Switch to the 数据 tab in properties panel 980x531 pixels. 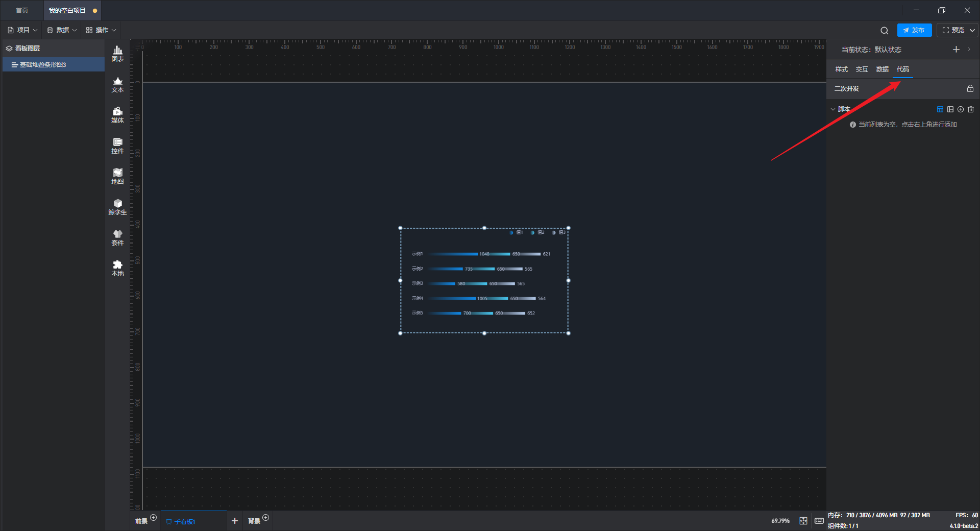coord(882,69)
